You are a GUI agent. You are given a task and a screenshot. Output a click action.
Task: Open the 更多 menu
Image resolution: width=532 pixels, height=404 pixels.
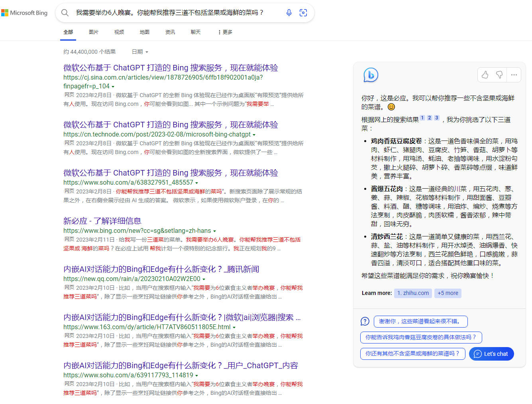point(225,32)
